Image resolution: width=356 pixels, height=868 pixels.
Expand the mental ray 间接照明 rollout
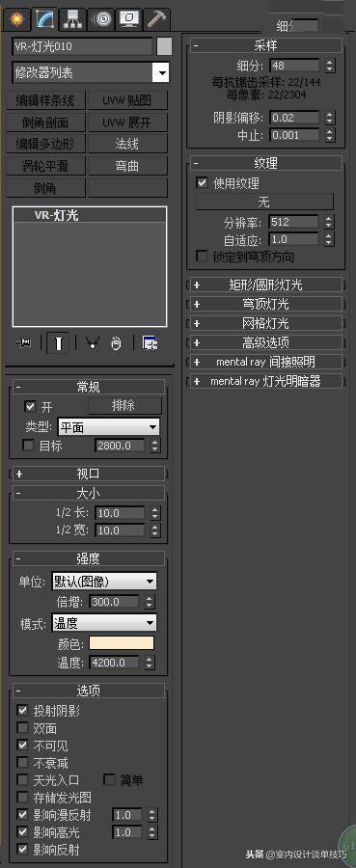[x=265, y=362]
